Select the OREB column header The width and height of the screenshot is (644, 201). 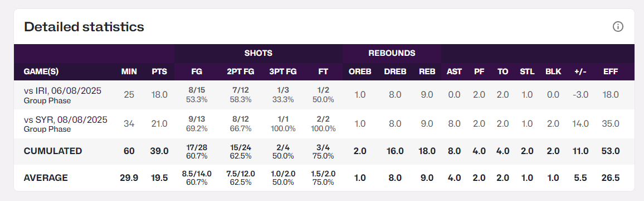tap(360, 71)
